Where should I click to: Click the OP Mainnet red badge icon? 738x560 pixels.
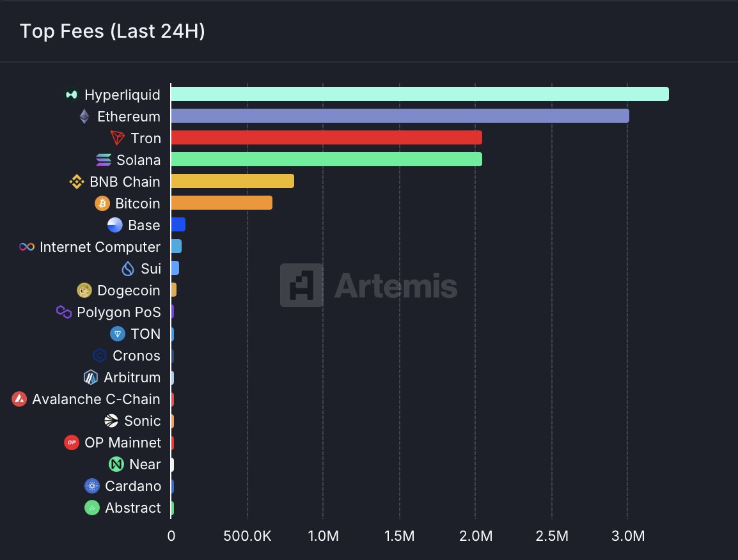coord(71,442)
